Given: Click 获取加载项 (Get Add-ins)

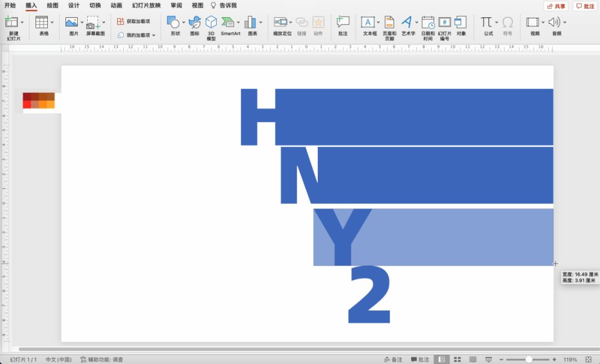Looking at the screenshot, I should coord(134,21).
